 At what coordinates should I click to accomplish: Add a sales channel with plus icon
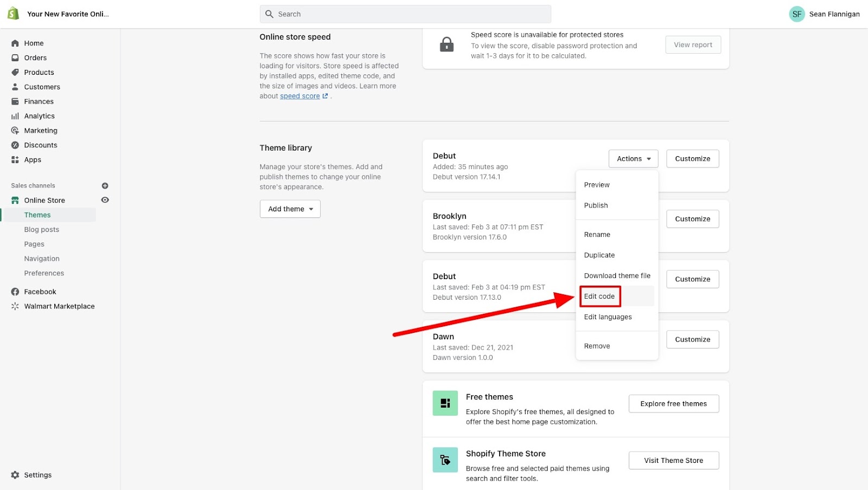point(105,186)
